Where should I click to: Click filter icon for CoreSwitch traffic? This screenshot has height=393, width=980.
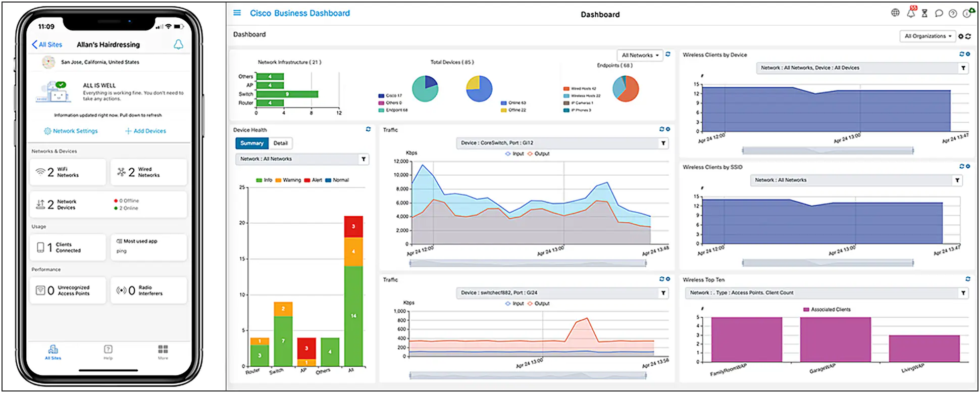(x=663, y=143)
